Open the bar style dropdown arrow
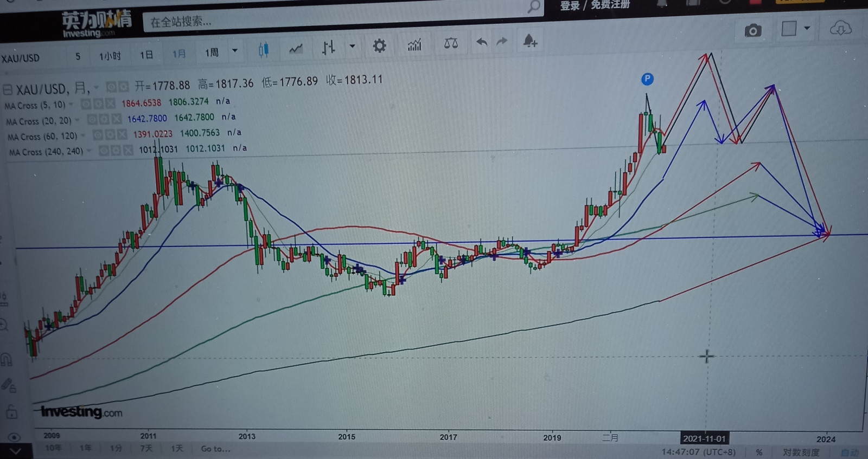 pyautogui.click(x=352, y=47)
